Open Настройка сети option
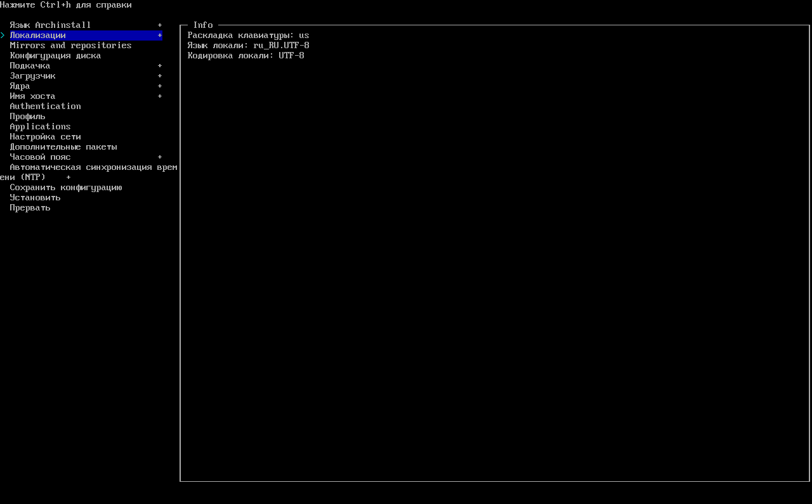The height and width of the screenshot is (504, 812). [x=45, y=137]
